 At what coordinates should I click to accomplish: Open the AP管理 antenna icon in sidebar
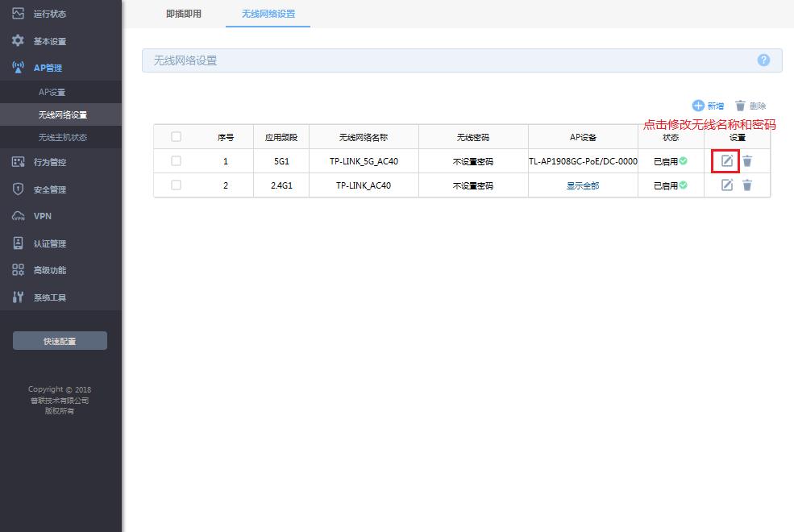click(17, 67)
